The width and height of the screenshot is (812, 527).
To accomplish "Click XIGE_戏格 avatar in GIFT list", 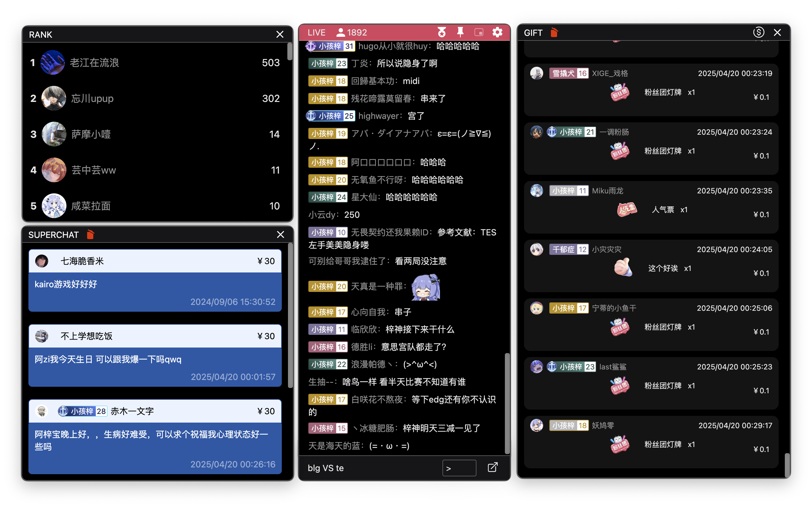I will [x=537, y=73].
